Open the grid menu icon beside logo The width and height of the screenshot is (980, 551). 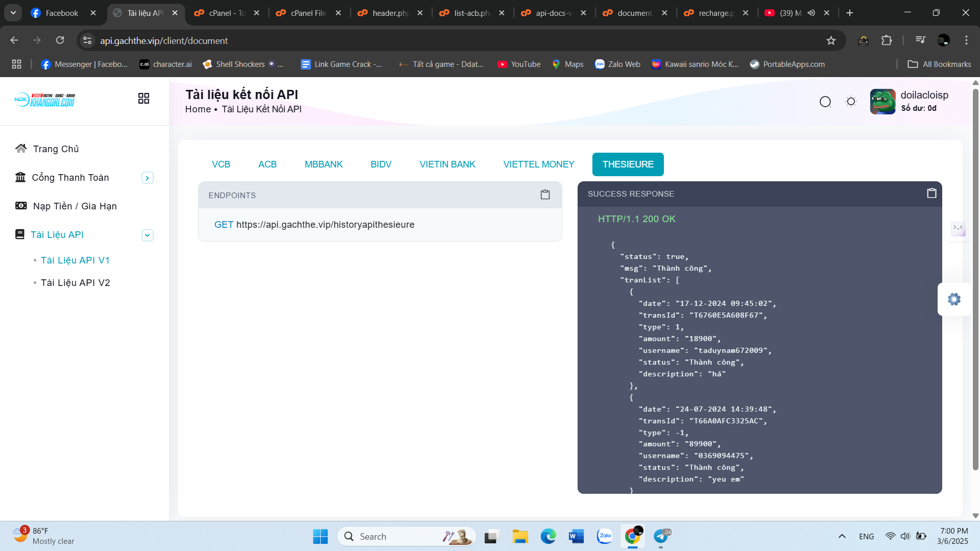pyautogui.click(x=144, y=99)
